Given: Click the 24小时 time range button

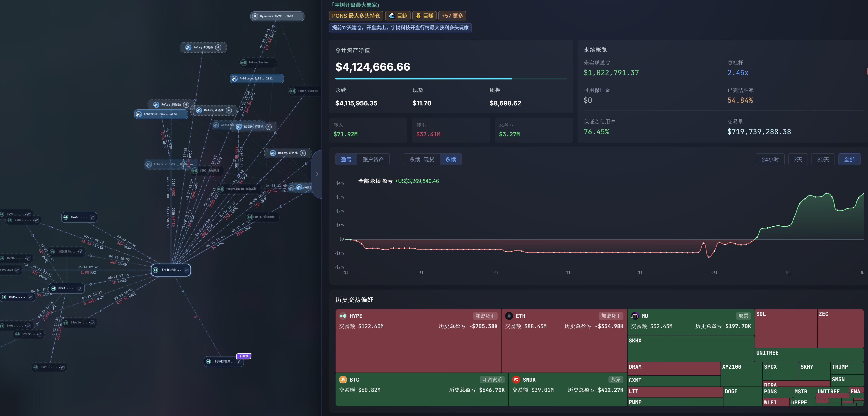Looking at the screenshot, I should pyautogui.click(x=770, y=160).
